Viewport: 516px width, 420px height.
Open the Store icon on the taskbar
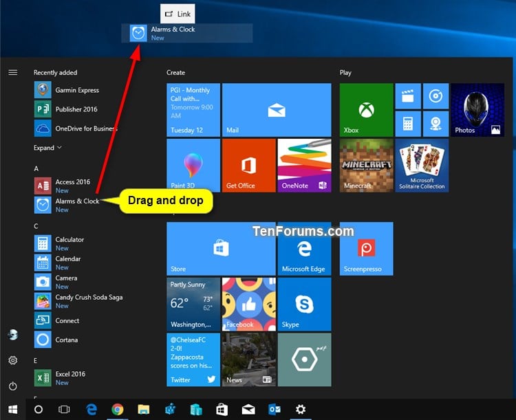tap(222, 409)
